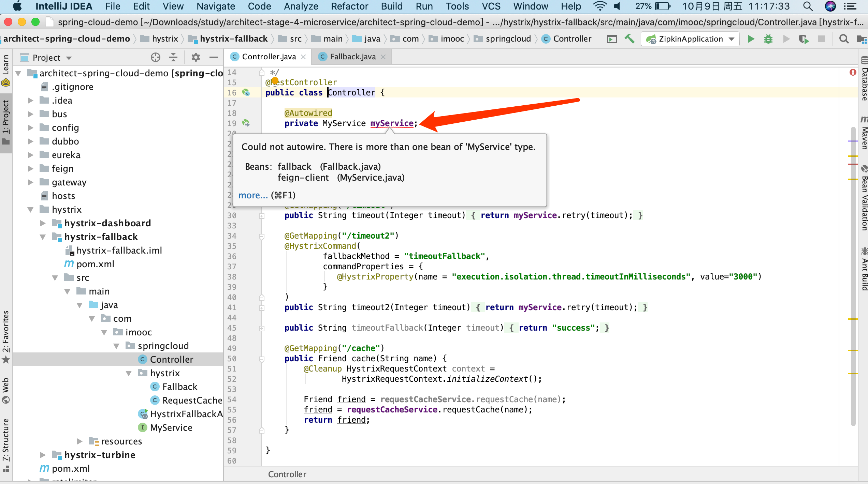Viewport: 868px width, 484px height.
Task: Click the Stop process square icon
Action: (822, 39)
